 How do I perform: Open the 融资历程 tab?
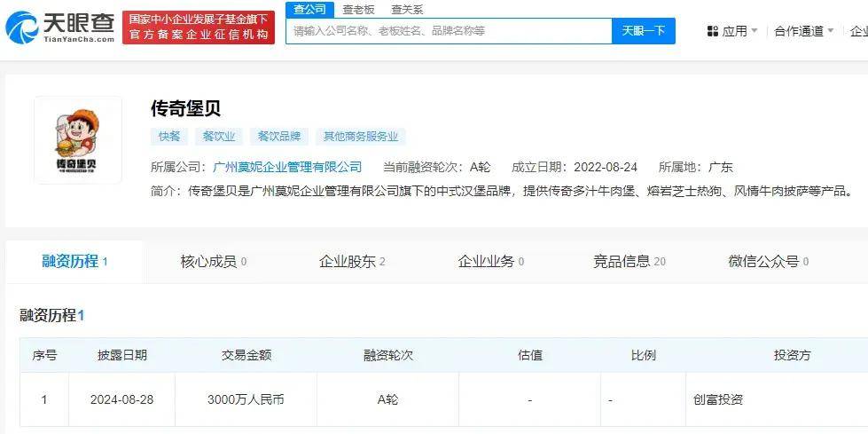pos(74,261)
